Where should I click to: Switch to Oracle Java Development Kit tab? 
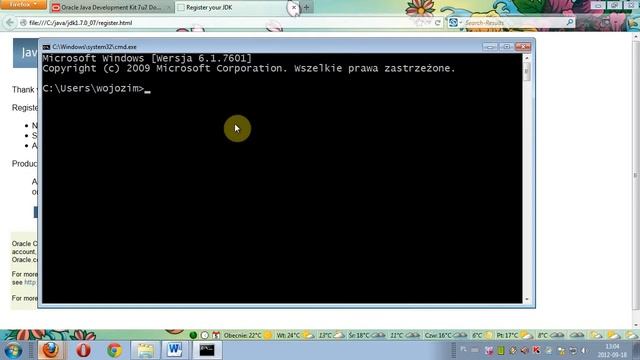pos(111,7)
